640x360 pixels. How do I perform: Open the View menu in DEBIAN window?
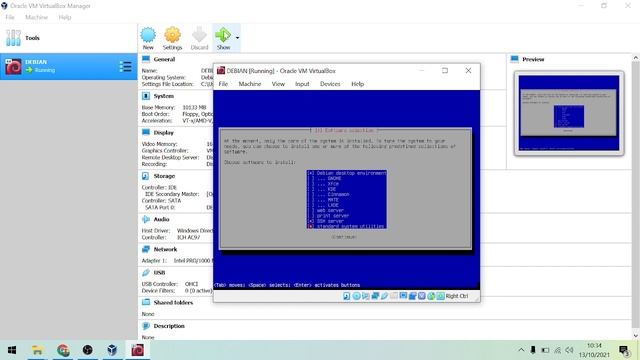click(278, 84)
